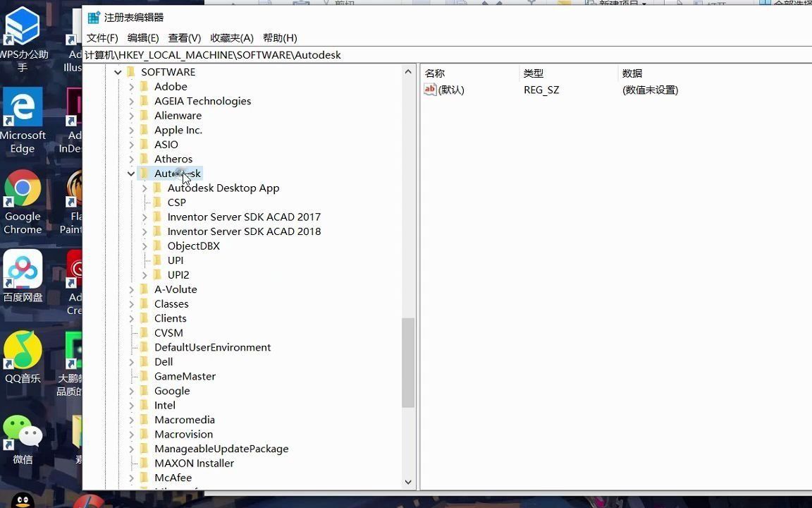Click the (数值未设置) data cell

650,90
